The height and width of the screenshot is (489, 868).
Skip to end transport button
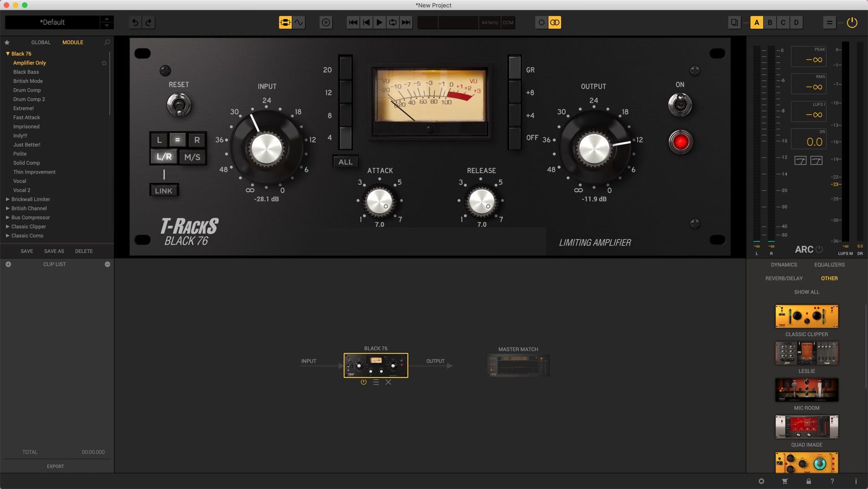406,22
